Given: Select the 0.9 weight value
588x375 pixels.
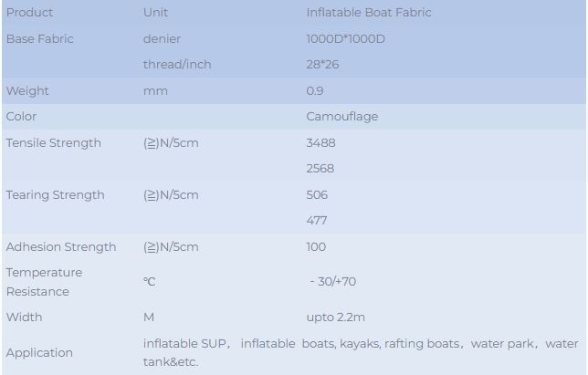Looking at the screenshot, I should pyautogui.click(x=315, y=90).
